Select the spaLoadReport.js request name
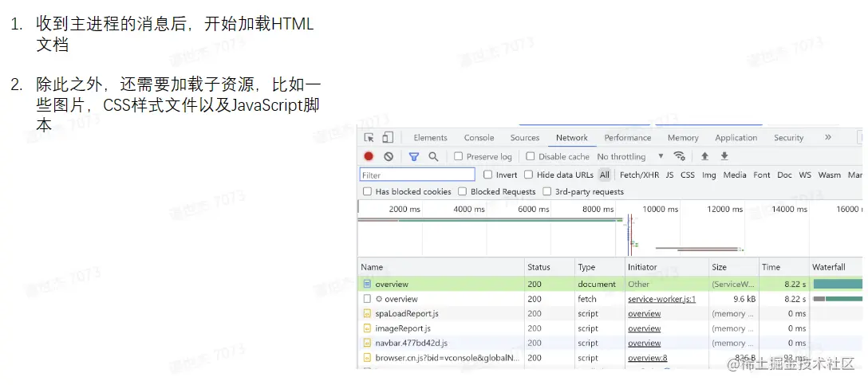 coord(407,313)
